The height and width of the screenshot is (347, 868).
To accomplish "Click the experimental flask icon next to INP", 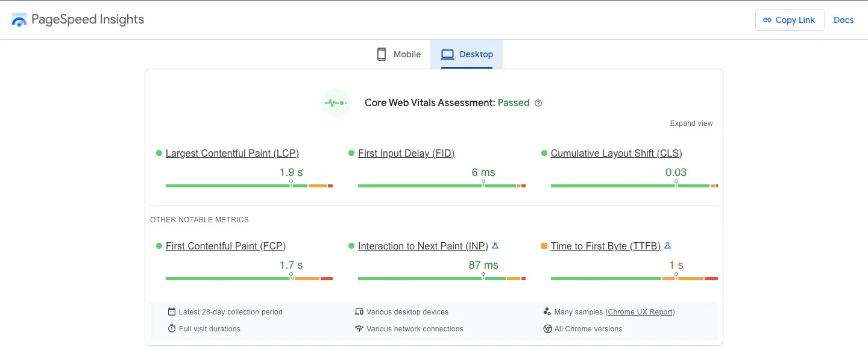I will pyautogui.click(x=495, y=246).
